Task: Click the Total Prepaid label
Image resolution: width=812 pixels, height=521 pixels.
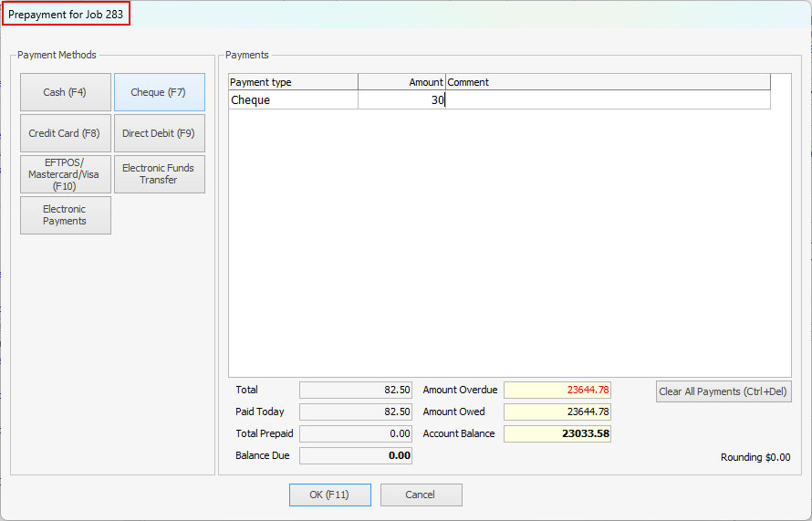Action: click(x=265, y=433)
